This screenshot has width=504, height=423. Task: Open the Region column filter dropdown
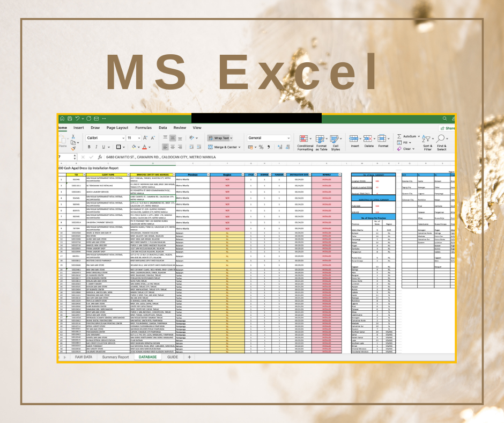pyautogui.click(x=243, y=175)
